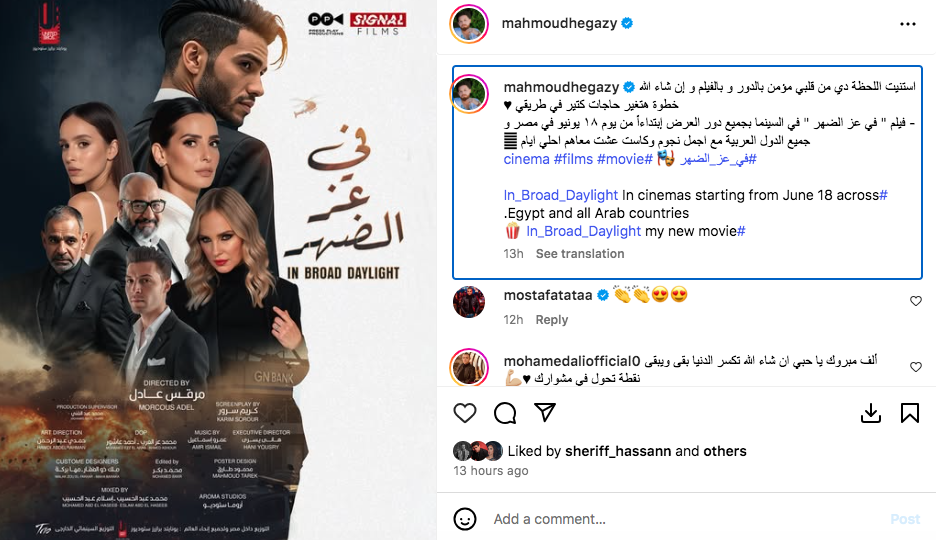936x540 pixels.
Task: Click the In Broad Daylight movie poster
Action: (218, 270)
